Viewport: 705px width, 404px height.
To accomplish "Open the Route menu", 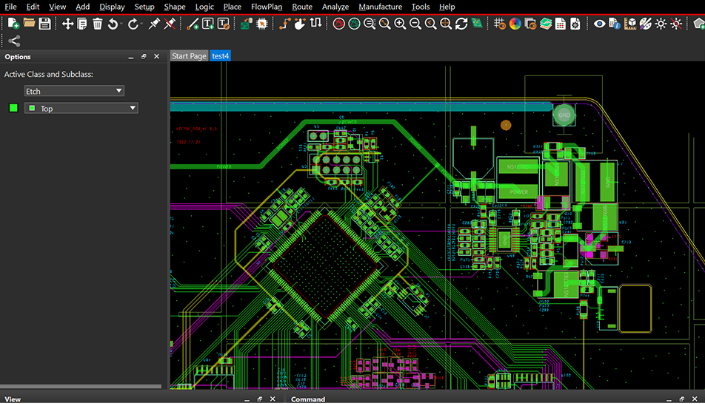I will click(302, 7).
